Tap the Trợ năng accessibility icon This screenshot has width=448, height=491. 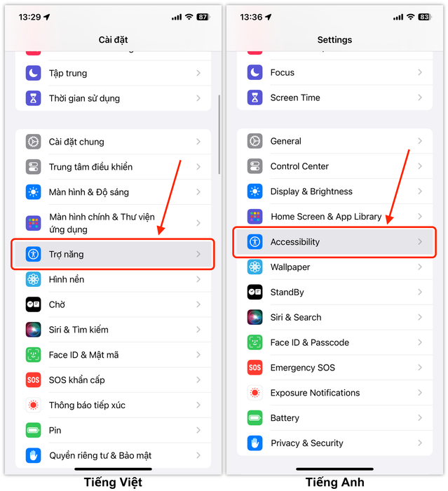(33, 254)
